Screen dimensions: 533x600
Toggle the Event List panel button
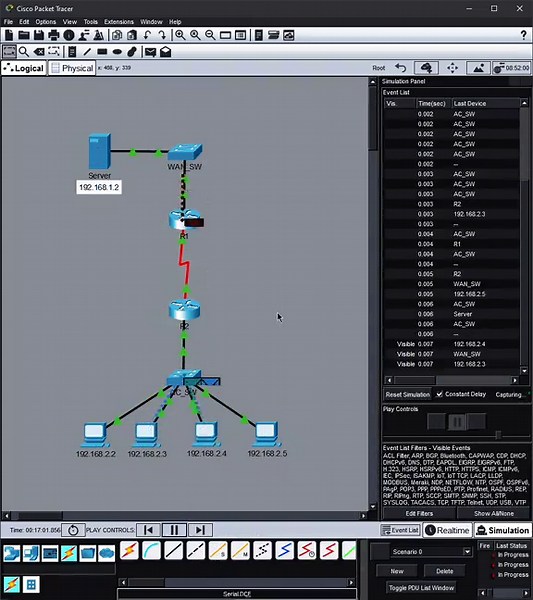401,530
